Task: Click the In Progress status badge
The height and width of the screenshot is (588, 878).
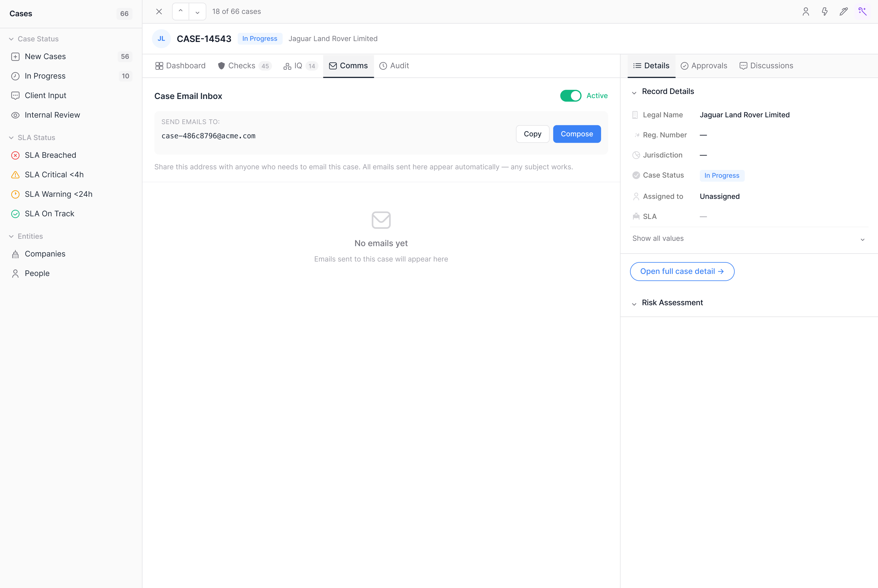Action: (x=260, y=38)
